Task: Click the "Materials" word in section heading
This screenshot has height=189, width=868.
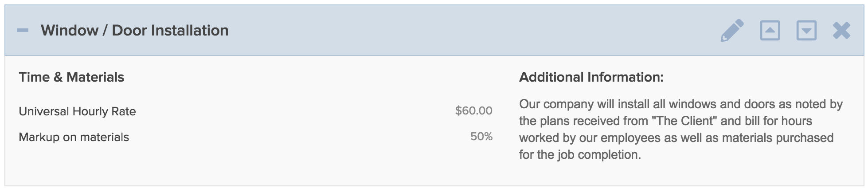Action: click(x=95, y=77)
